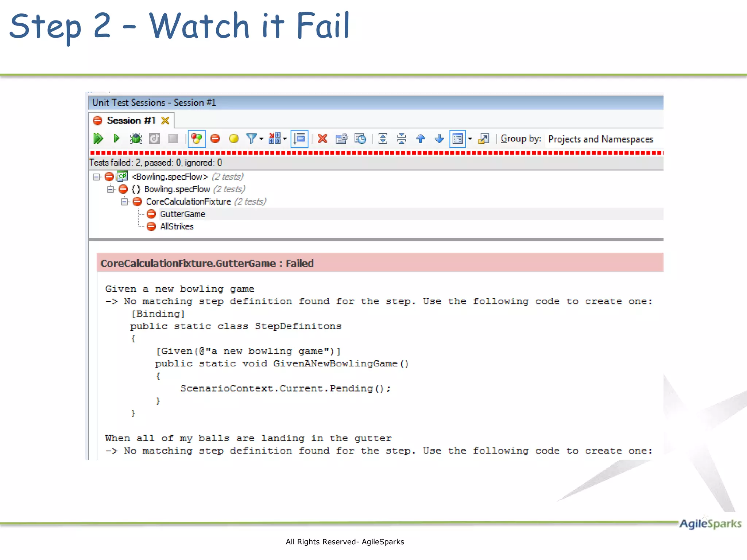
Task: Click the red failed test progress bar
Action: (376, 153)
